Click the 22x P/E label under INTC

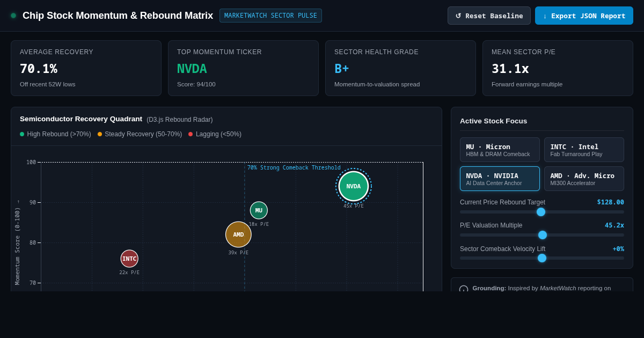(x=129, y=273)
